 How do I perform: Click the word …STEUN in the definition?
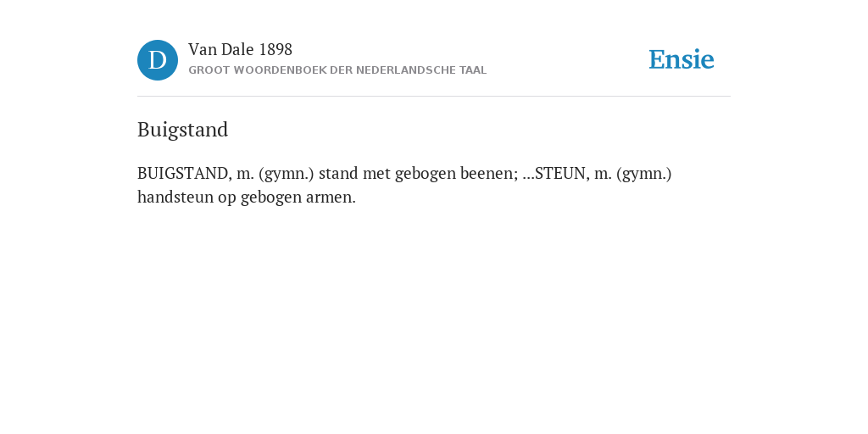tap(556, 174)
